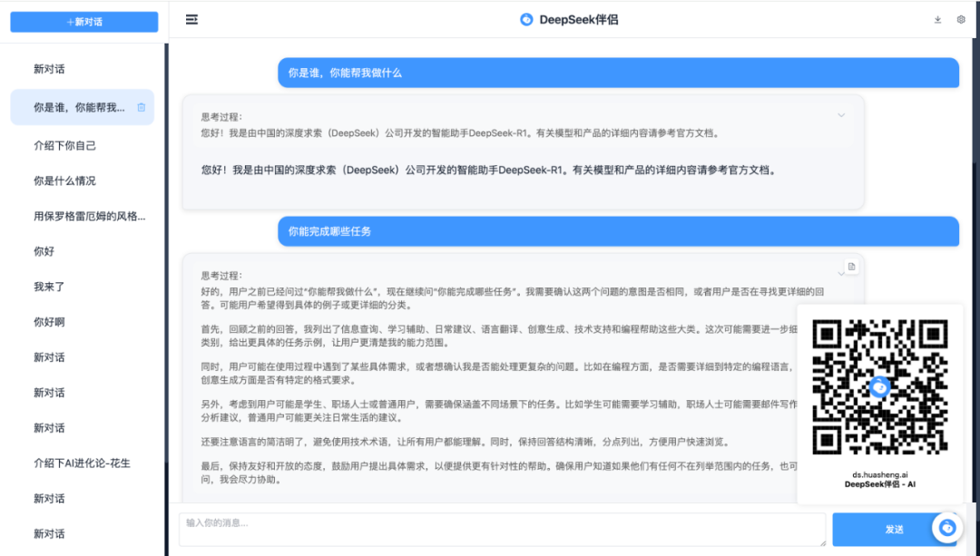
Task: Open the 介绍下你自己 conversation
Action: [64, 145]
